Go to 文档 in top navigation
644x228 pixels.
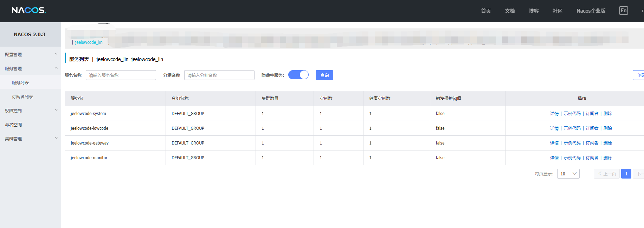[x=509, y=11]
